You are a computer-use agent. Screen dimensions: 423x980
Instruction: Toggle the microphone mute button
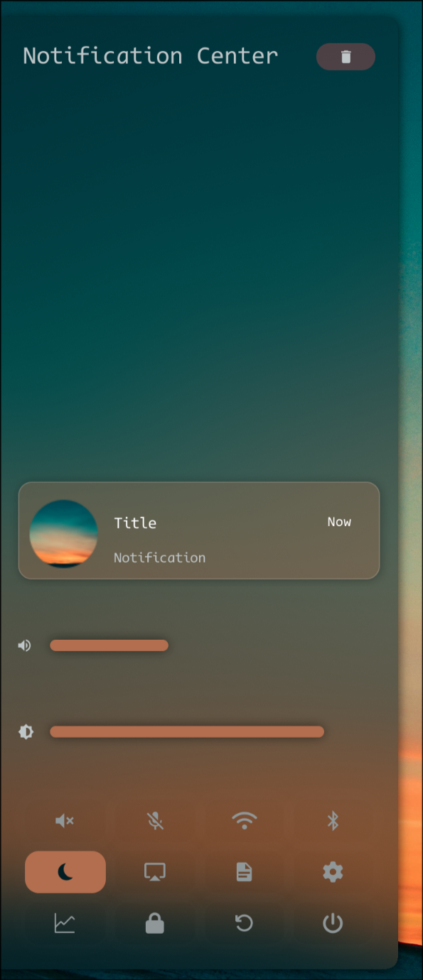point(155,821)
